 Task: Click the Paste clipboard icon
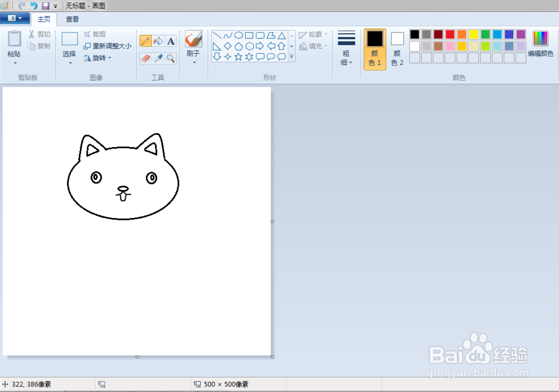(x=15, y=39)
